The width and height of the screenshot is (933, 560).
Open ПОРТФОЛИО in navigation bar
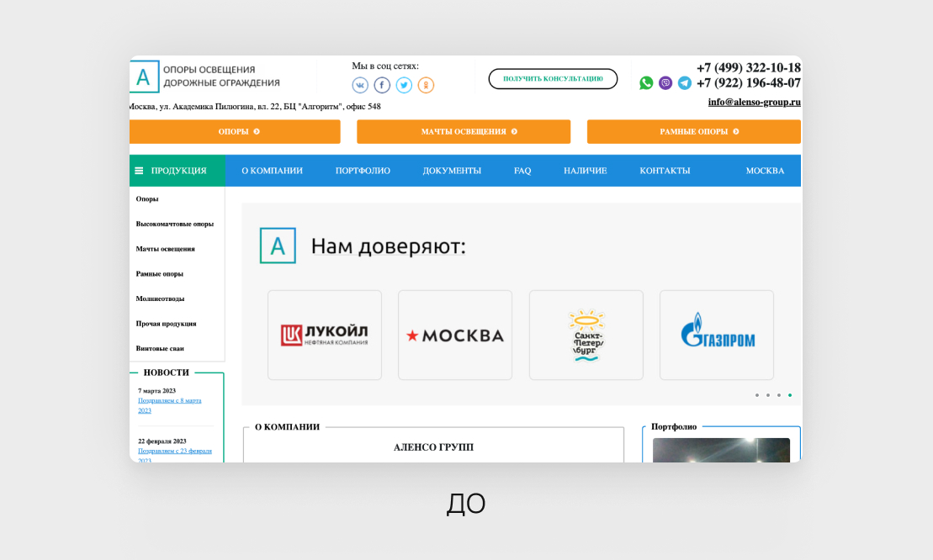[363, 171]
